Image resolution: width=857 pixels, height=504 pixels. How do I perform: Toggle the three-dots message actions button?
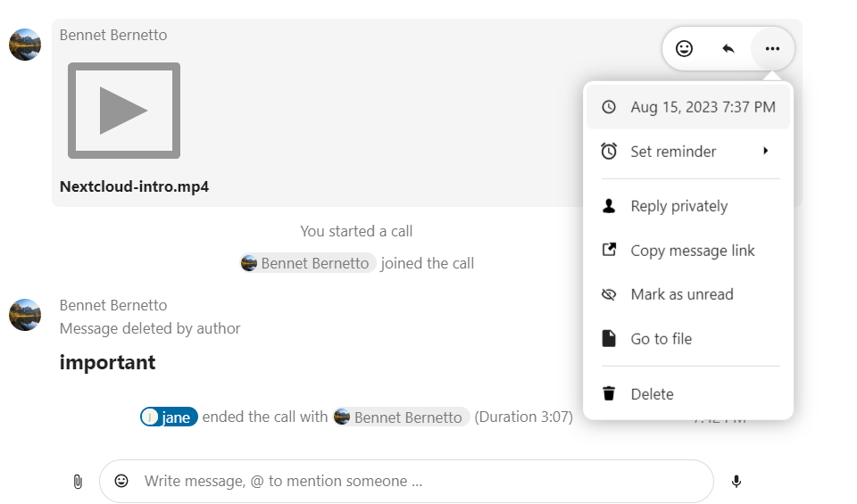click(x=772, y=49)
